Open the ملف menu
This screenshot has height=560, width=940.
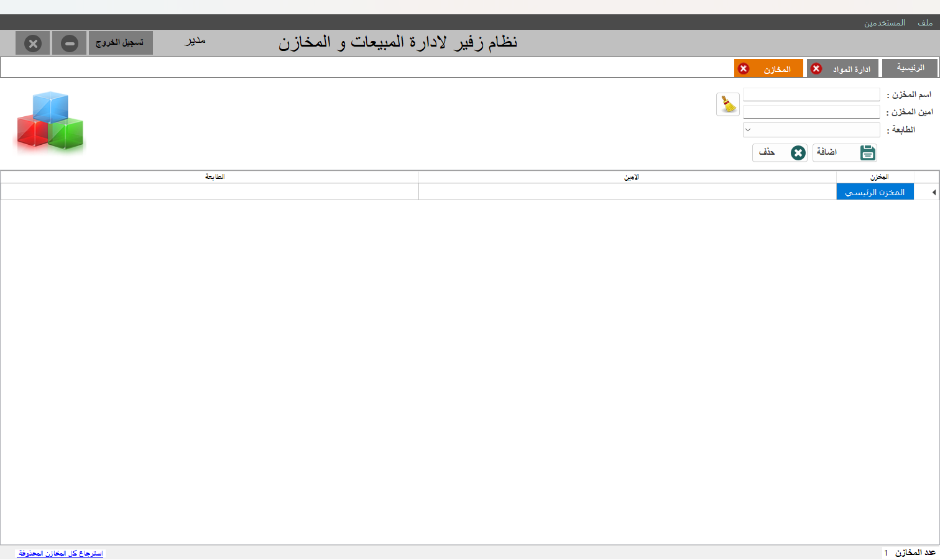[925, 22]
